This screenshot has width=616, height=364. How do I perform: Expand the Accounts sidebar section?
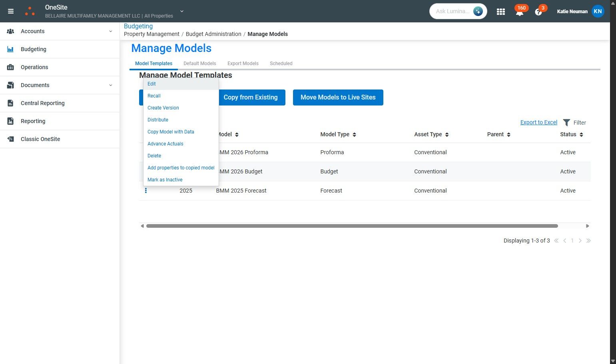[x=111, y=31]
